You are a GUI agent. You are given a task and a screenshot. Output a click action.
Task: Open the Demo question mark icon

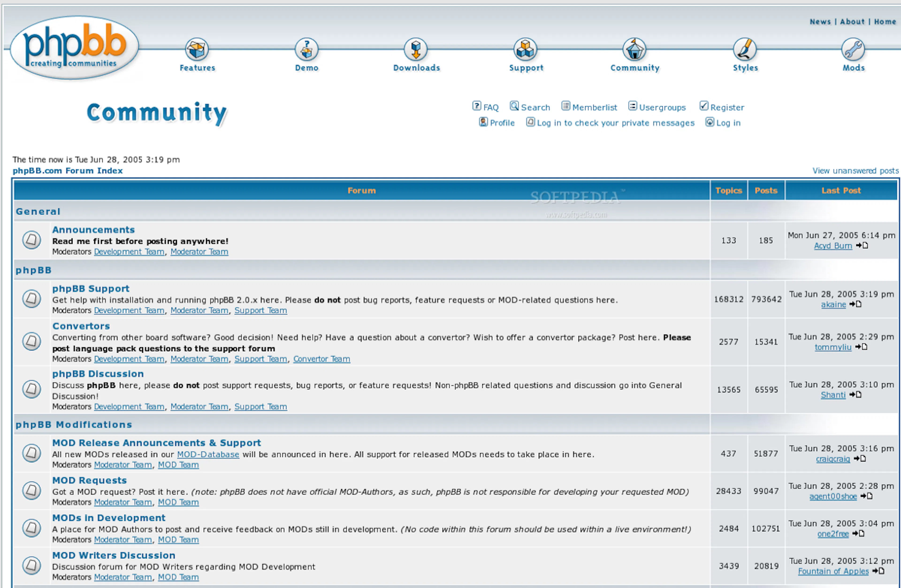[307, 49]
